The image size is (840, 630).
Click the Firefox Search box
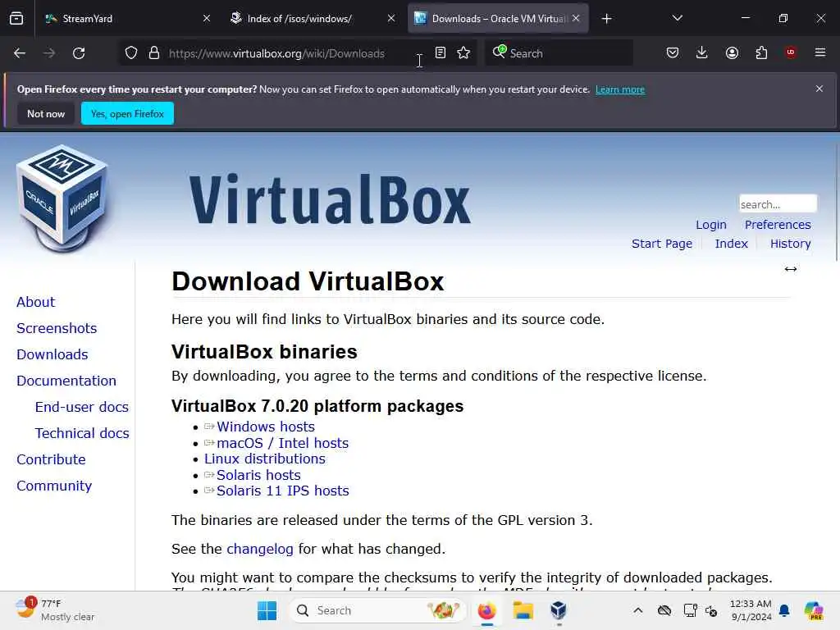tap(559, 53)
